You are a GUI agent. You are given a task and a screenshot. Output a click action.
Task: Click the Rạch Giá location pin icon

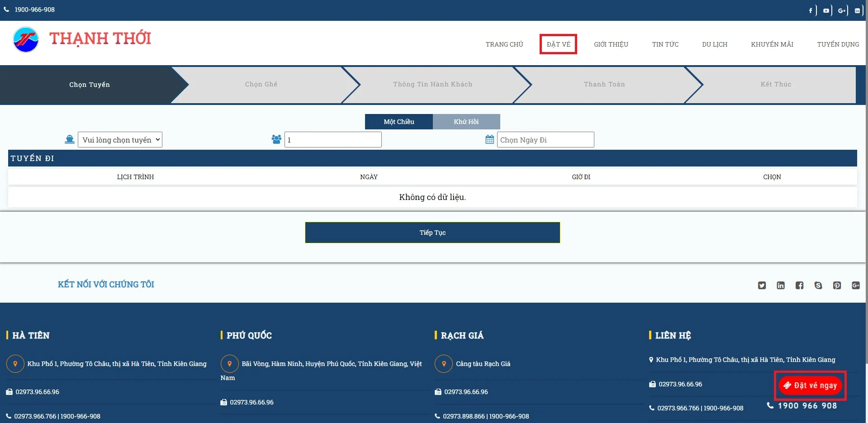point(444,364)
